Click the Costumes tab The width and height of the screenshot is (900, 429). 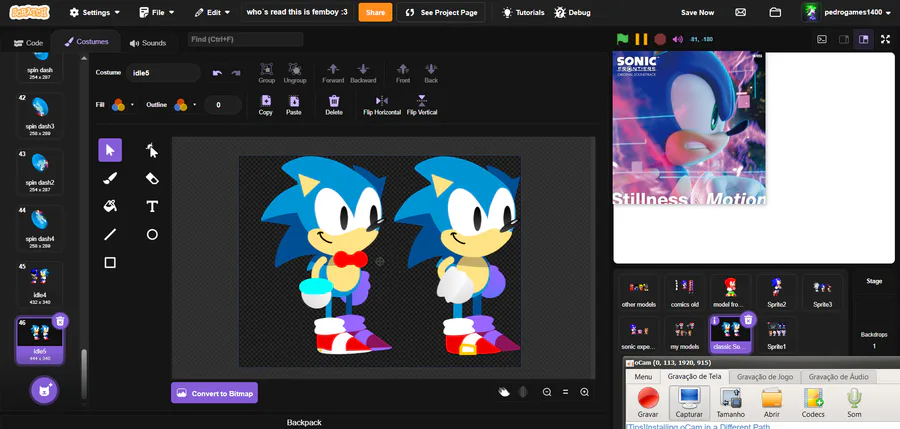(x=86, y=42)
